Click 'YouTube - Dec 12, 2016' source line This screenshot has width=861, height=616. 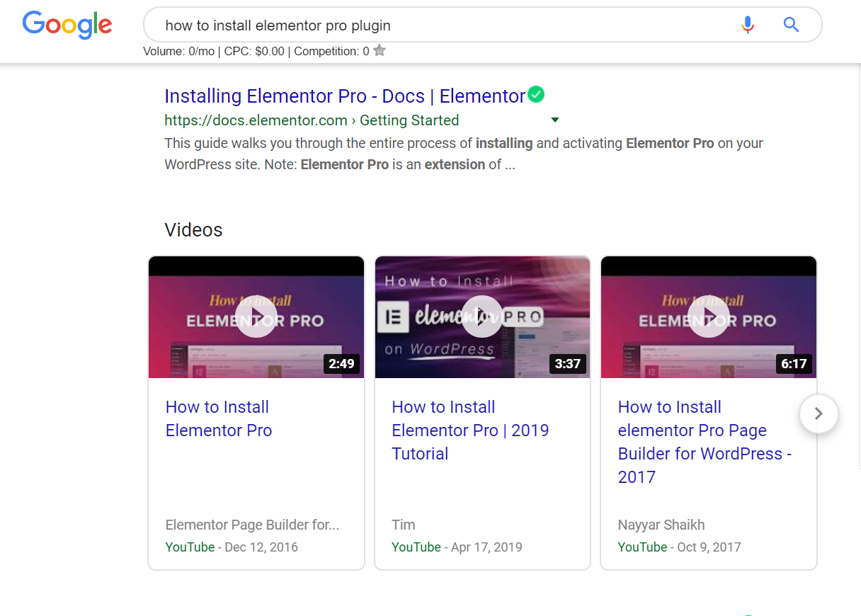[232, 547]
